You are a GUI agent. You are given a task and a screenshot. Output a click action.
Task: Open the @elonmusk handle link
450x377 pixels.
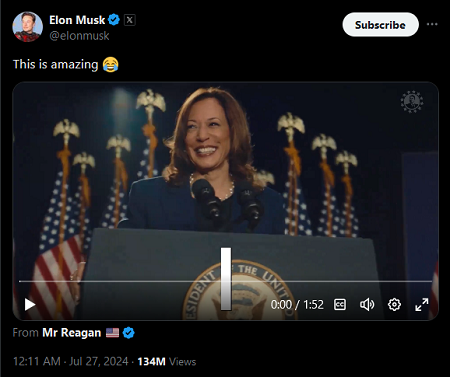(x=79, y=36)
